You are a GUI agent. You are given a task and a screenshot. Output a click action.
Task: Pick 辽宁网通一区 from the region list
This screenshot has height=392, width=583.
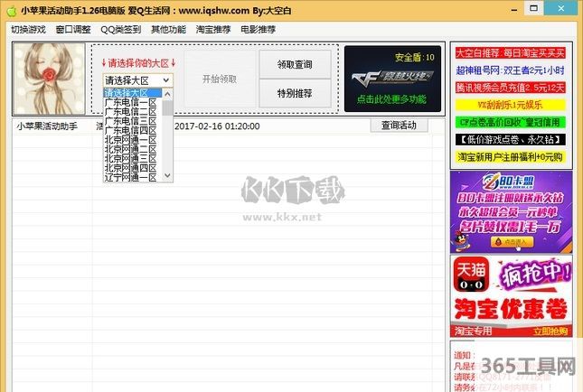coord(130,178)
